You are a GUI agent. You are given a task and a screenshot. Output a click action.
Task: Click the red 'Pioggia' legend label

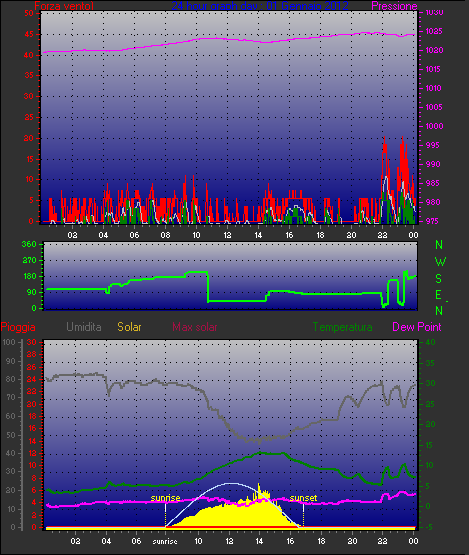[x=18, y=327]
